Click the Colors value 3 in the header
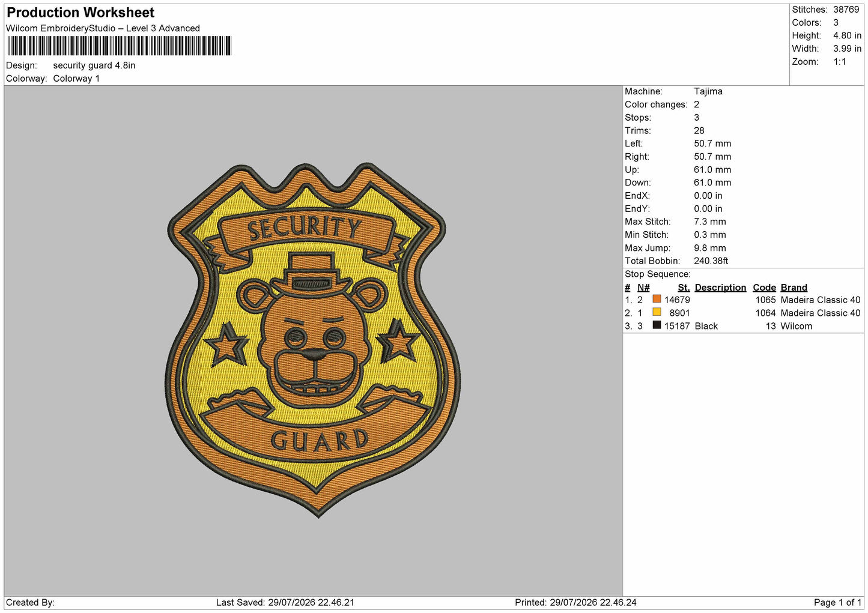The width and height of the screenshot is (868, 613). [836, 23]
